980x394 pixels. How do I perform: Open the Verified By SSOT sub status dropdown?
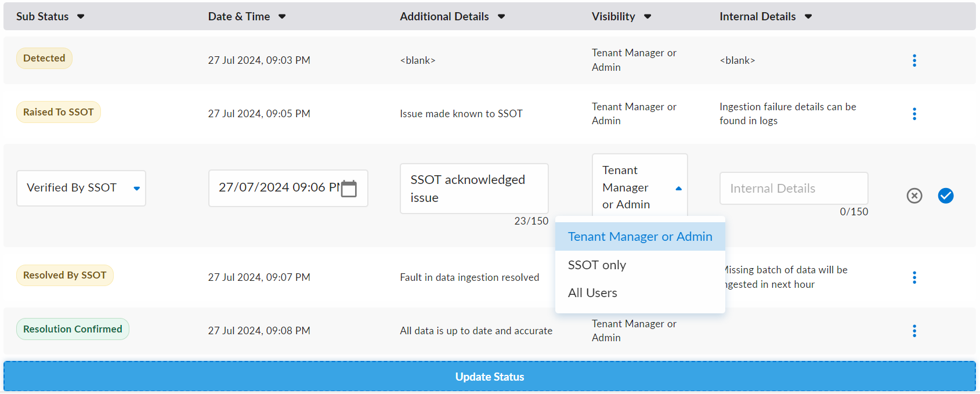pos(81,188)
